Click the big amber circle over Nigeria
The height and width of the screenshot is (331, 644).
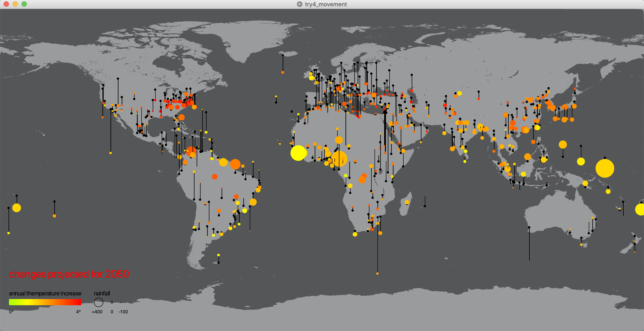pos(339,159)
